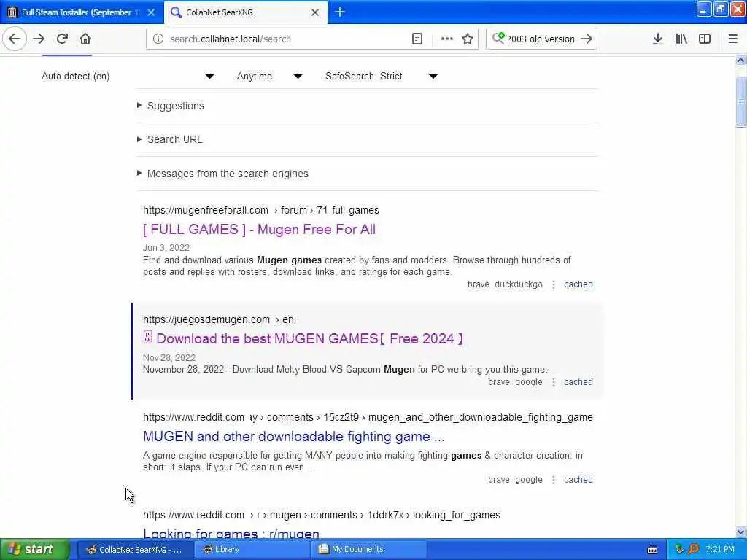Click the orange magnifier tray icon
Screen dimensions: 747x560
click(x=693, y=549)
